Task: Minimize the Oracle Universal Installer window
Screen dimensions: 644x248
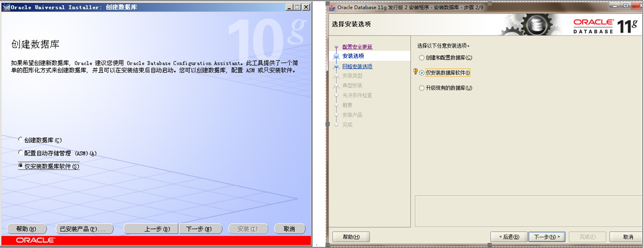Action: (x=290, y=7)
